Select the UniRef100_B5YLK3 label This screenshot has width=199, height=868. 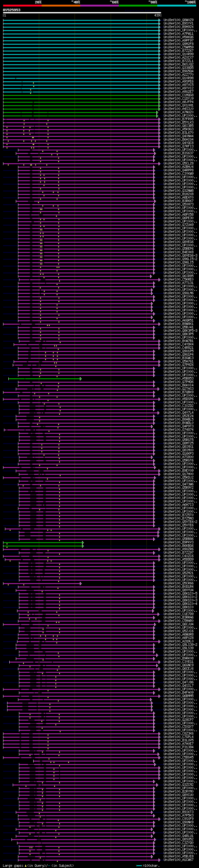[x=179, y=123]
